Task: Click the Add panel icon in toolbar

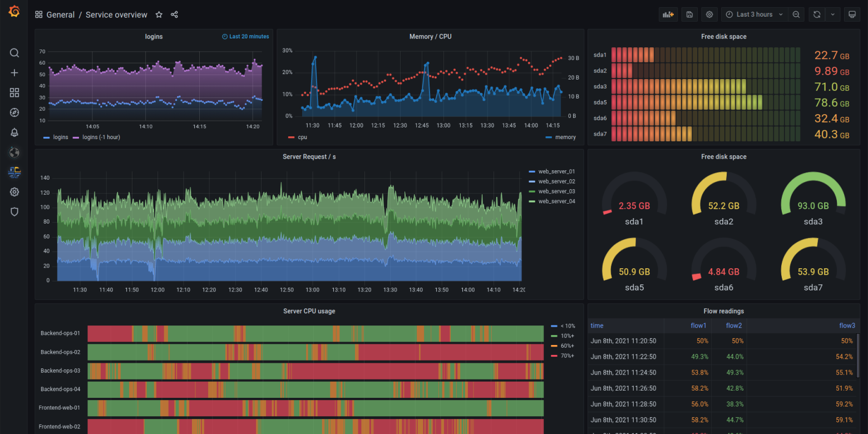Action: pos(668,14)
